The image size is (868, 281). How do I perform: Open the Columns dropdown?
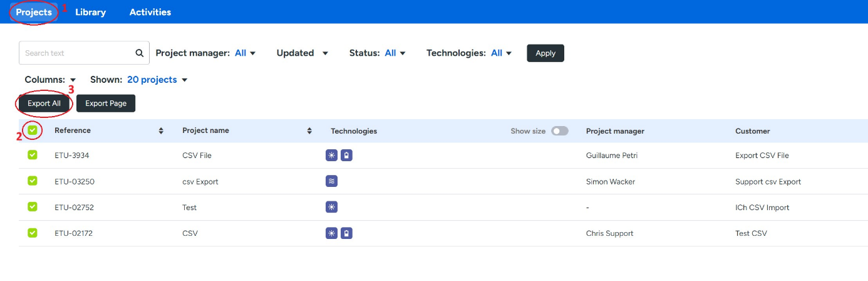point(50,80)
